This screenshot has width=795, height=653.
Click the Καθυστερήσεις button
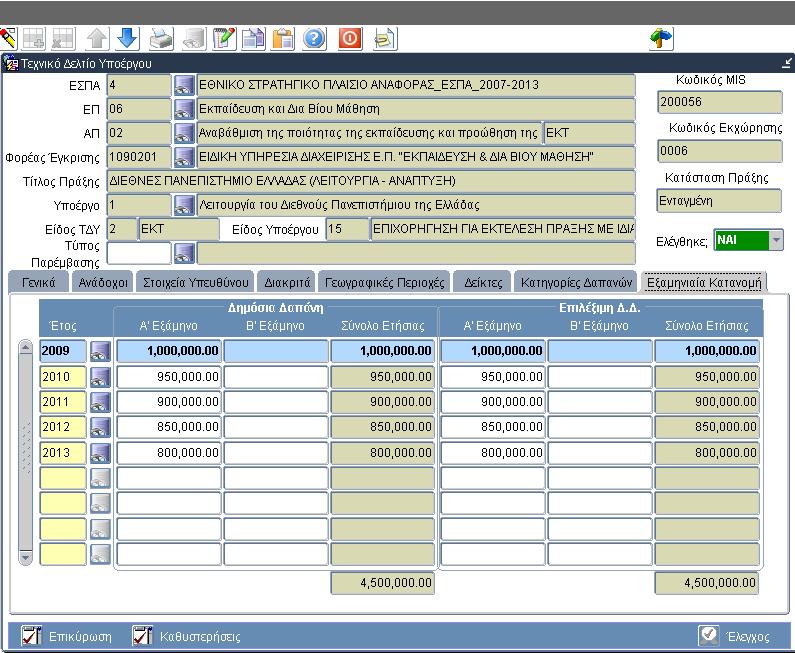[186, 636]
